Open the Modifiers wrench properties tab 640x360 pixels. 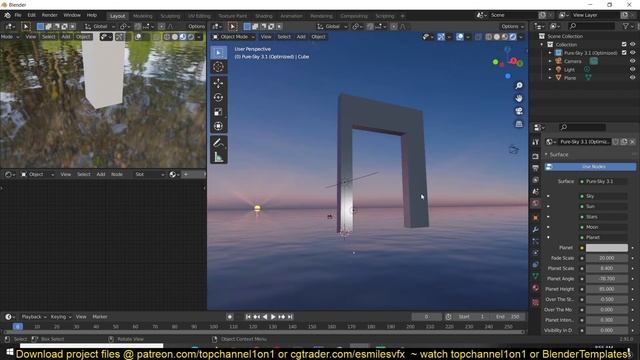[536, 229]
